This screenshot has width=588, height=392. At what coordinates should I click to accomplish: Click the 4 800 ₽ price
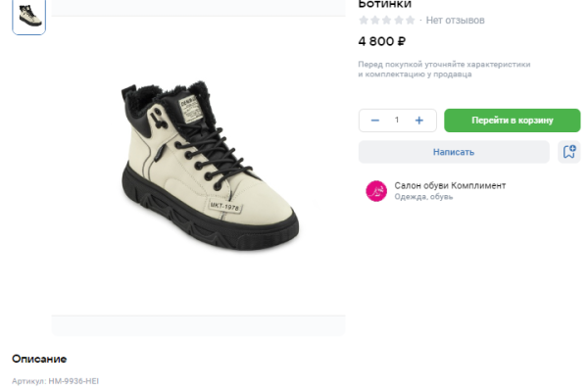pyautogui.click(x=382, y=41)
